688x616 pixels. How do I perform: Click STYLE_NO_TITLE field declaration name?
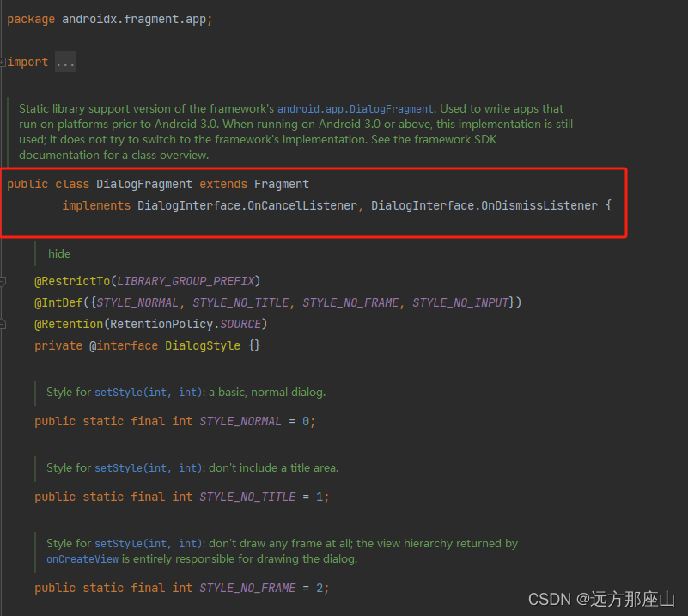click(x=247, y=497)
